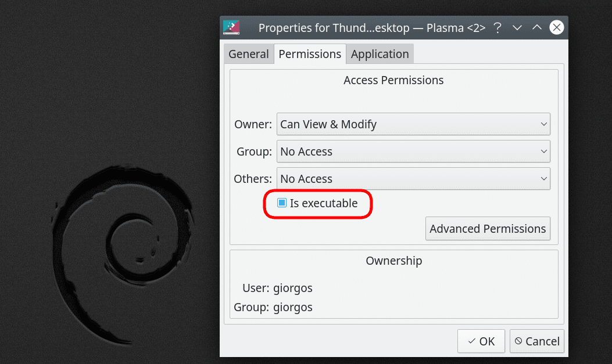Confirm with the OK button
612x364 pixels.
pos(481,341)
